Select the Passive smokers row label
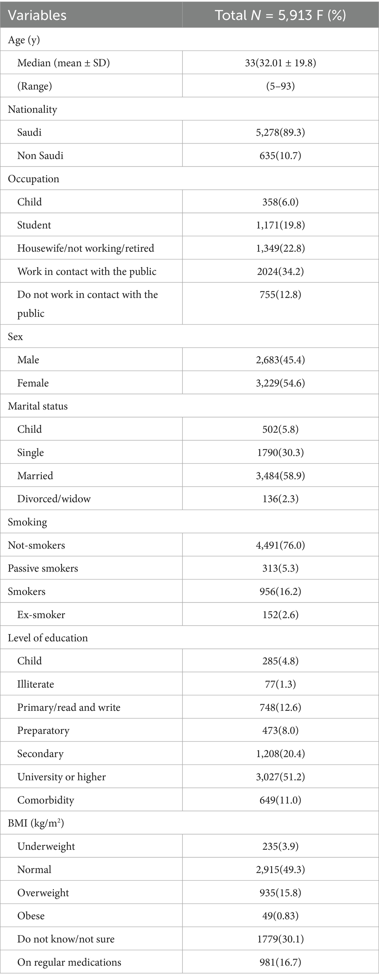Screen dimensions: 379x980 pyautogui.click(x=43, y=569)
